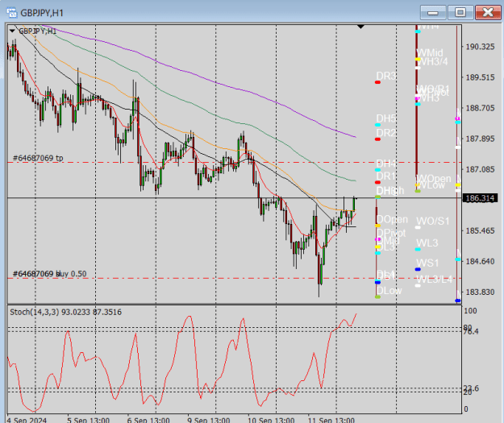Screen dimensions: 504x423
Task: Click the WL3/L4 weekly level label
Action: pos(435,280)
